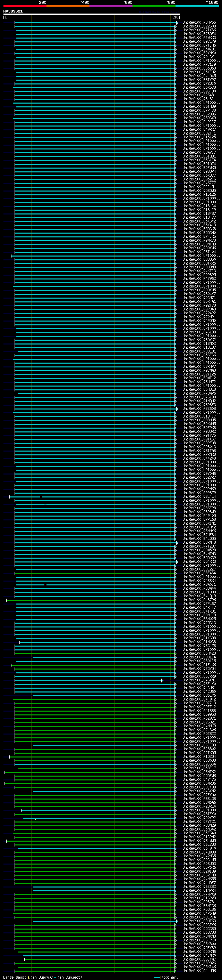Click the purple segment of the identity scale
The height and width of the screenshot is (980, 222).
[111, 6]
